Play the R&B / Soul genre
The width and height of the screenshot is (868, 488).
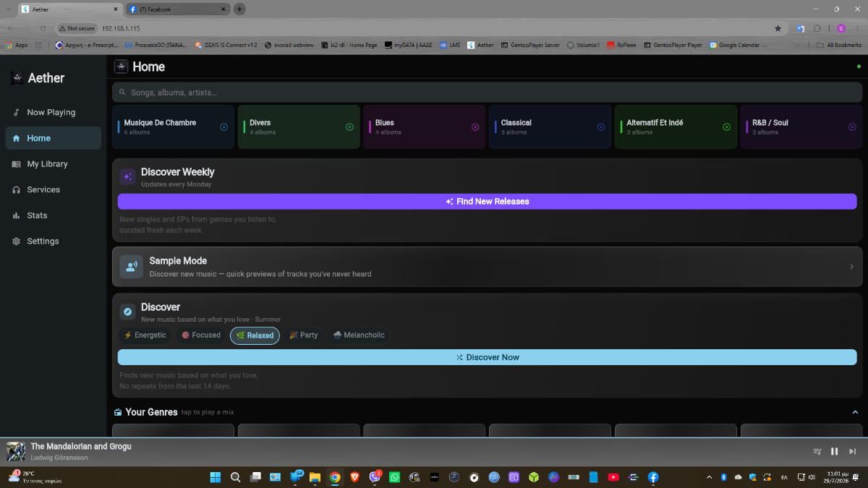(852, 127)
